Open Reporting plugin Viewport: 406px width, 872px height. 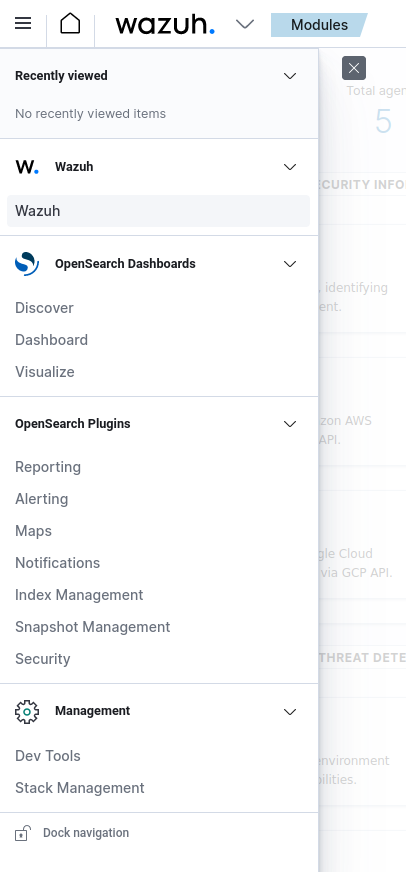click(x=48, y=467)
